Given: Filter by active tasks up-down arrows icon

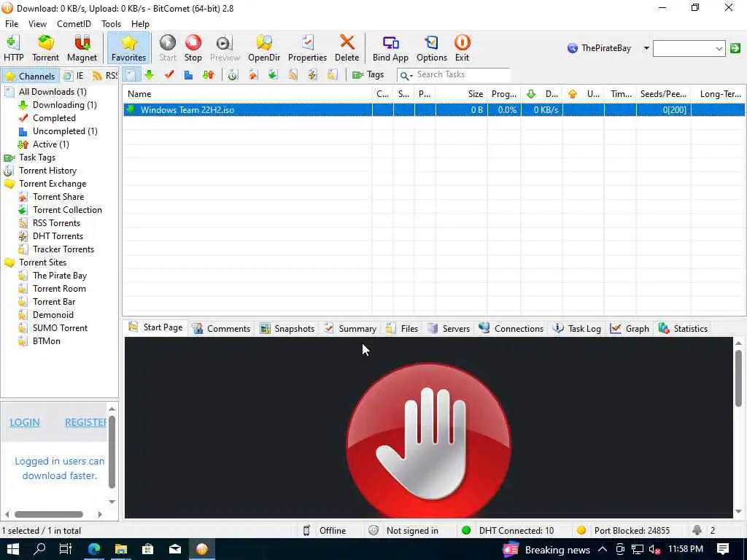Looking at the screenshot, I should 208,75.
